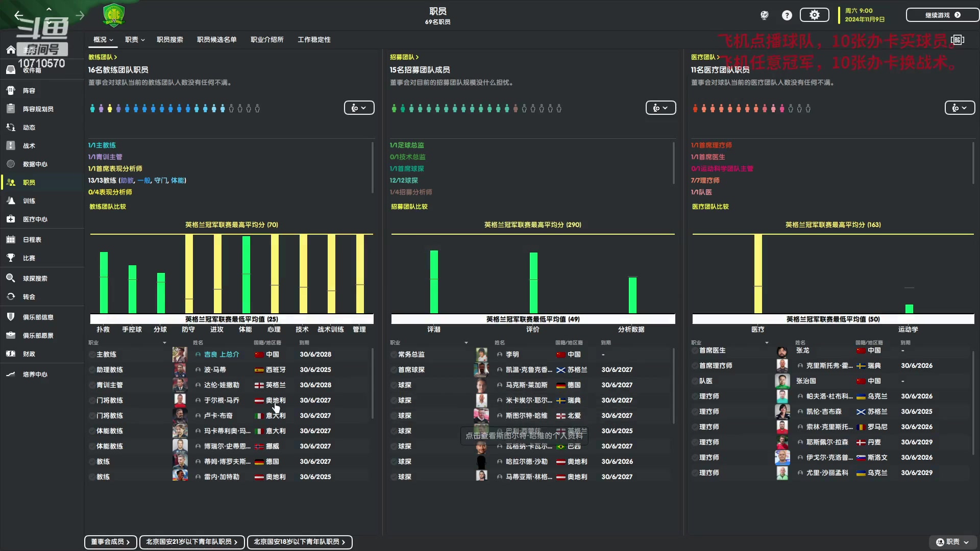Open the settings gear button
The width and height of the screenshot is (980, 551).
(814, 15)
